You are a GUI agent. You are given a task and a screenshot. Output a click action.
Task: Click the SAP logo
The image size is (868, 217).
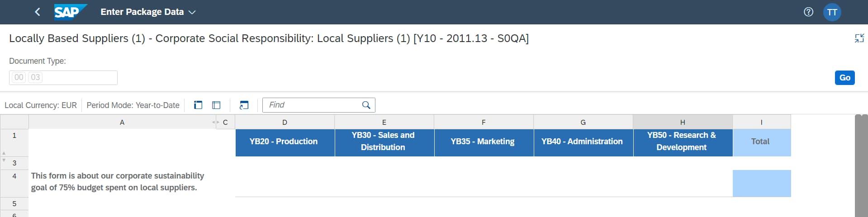(70, 12)
